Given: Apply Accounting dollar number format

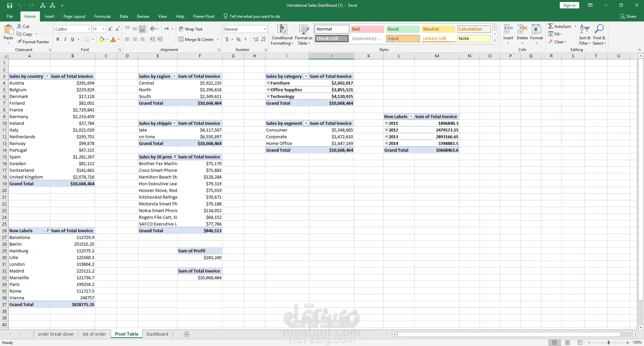Looking at the screenshot, I should 227,39.
